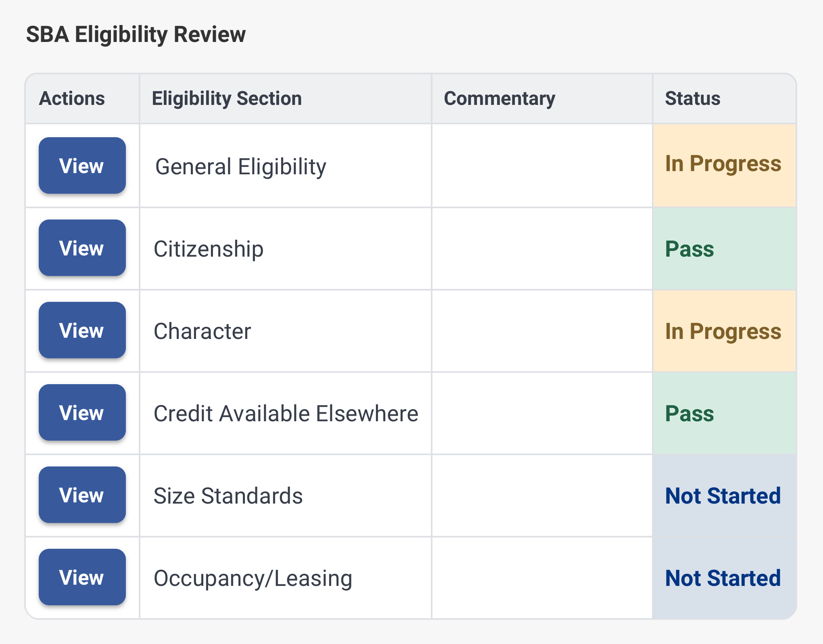Click the Commentary cell for Character
Screen dimensions: 823x644
click(x=542, y=331)
